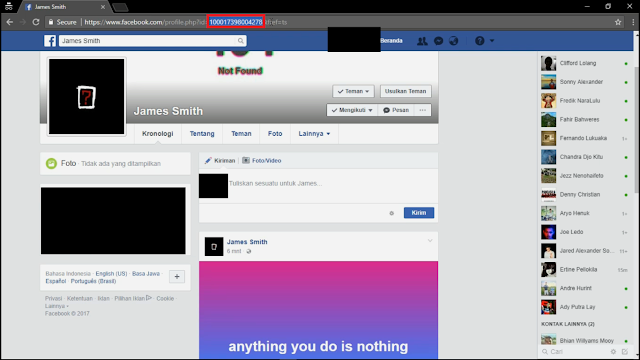Open the post options chevron on James Smith post
The width and height of the screenshot is (640, 360).
(430, 241)
